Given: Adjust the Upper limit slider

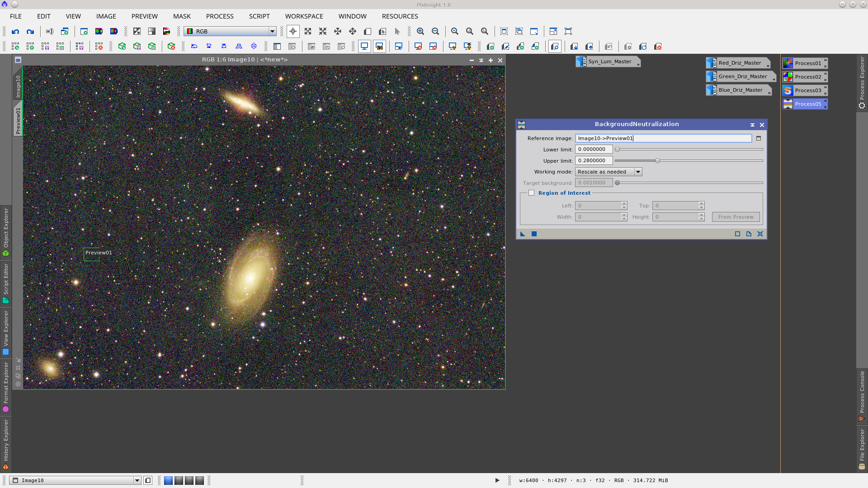Looking at the screenshot, I should click(658, 160).
